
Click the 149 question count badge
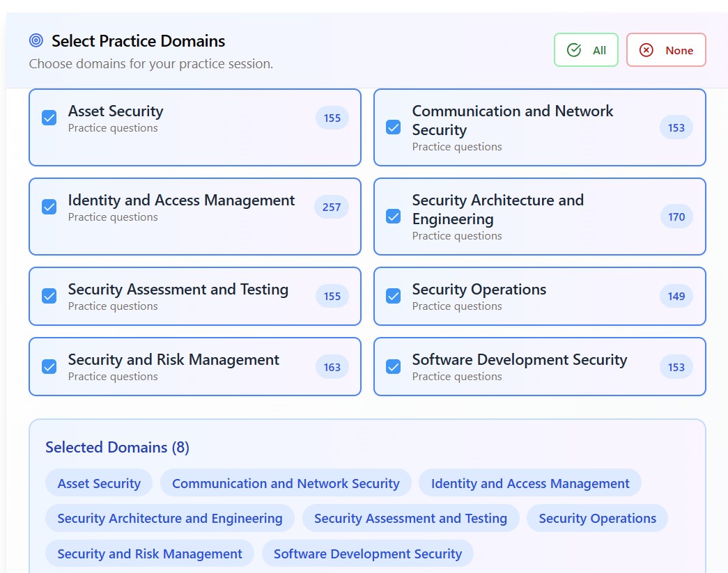676,296
